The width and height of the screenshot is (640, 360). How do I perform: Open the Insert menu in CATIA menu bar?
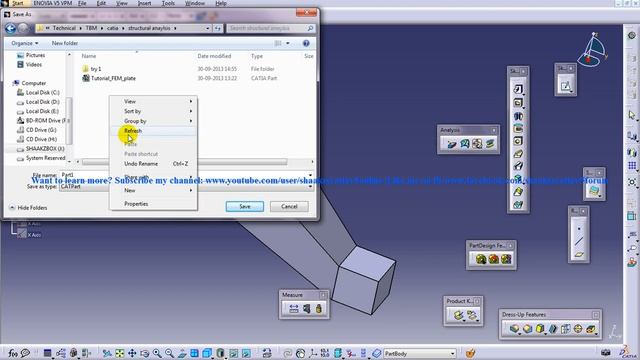[144, 3]
